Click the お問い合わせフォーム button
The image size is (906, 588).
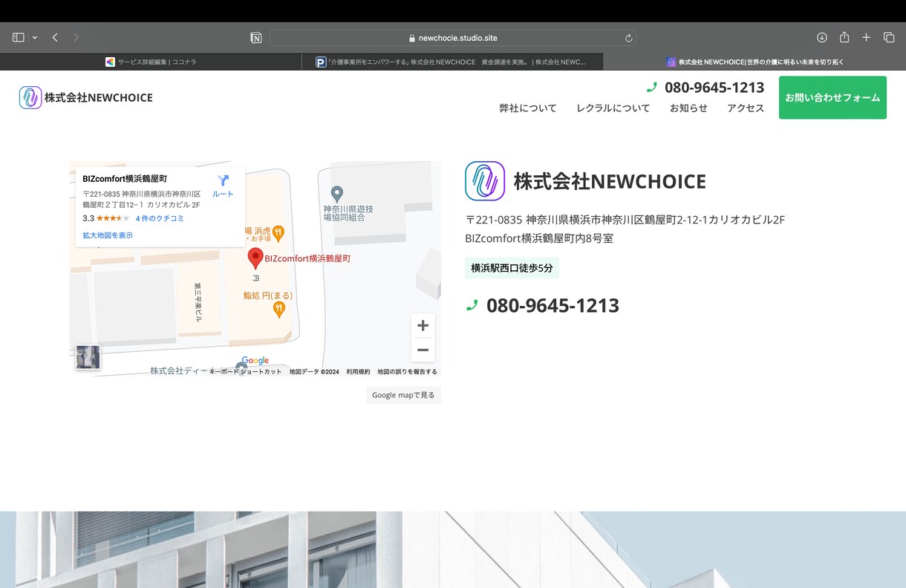click(x=832, y=97)
